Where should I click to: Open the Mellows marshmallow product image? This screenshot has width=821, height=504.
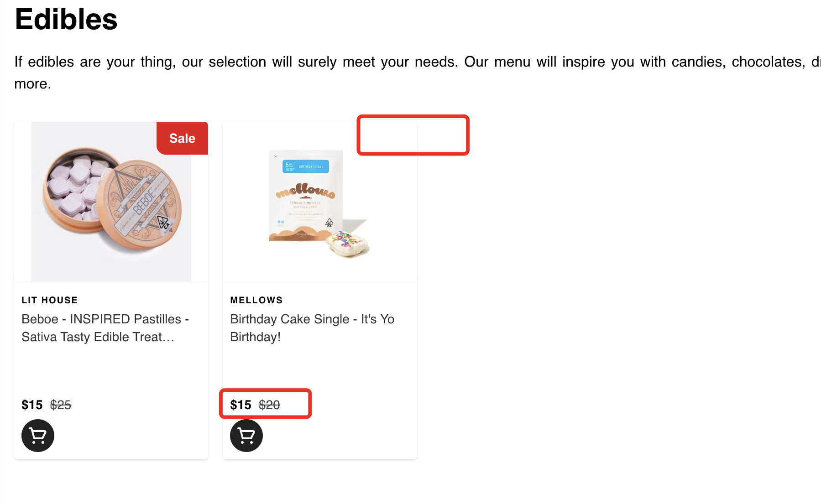(319, 202)
